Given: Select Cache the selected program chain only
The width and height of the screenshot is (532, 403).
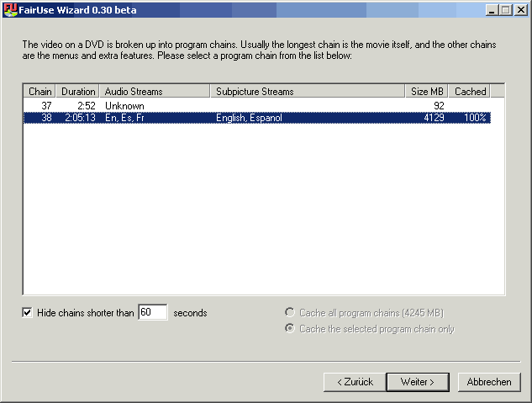Looking at the screenshot, I should tap(290, 328).
